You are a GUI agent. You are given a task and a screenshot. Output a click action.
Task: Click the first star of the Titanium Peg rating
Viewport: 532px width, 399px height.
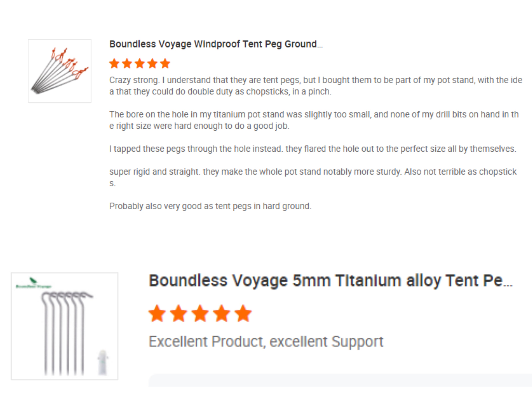157,313
